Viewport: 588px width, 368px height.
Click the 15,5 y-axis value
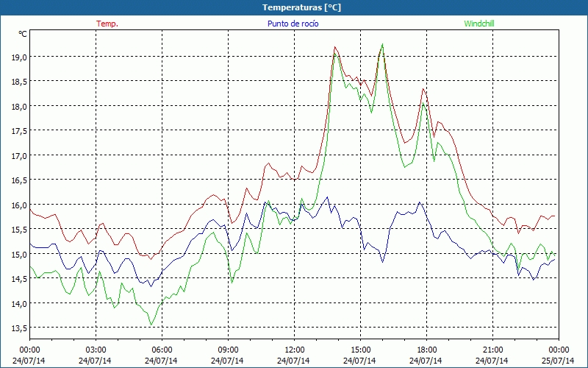20,230
